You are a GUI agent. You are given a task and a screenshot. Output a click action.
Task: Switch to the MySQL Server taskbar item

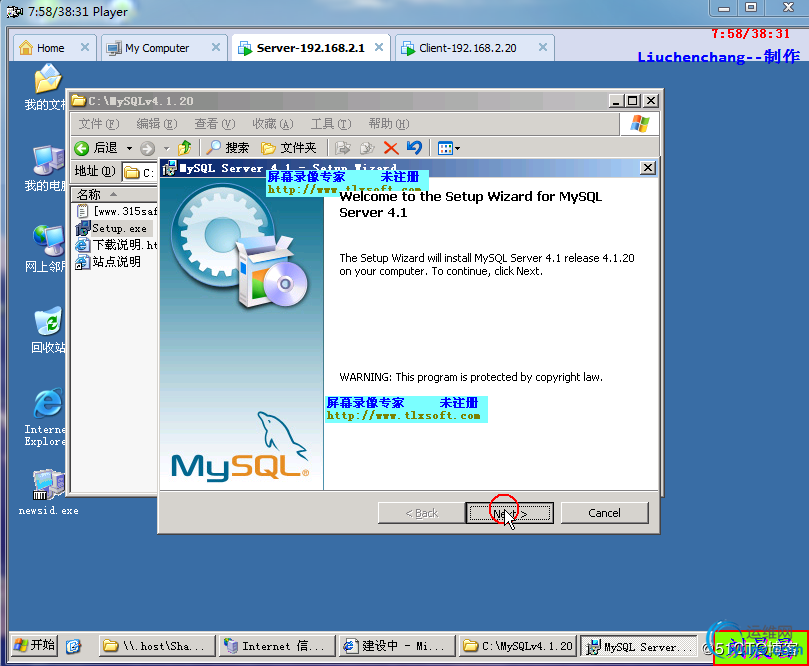tap(639, 646)
